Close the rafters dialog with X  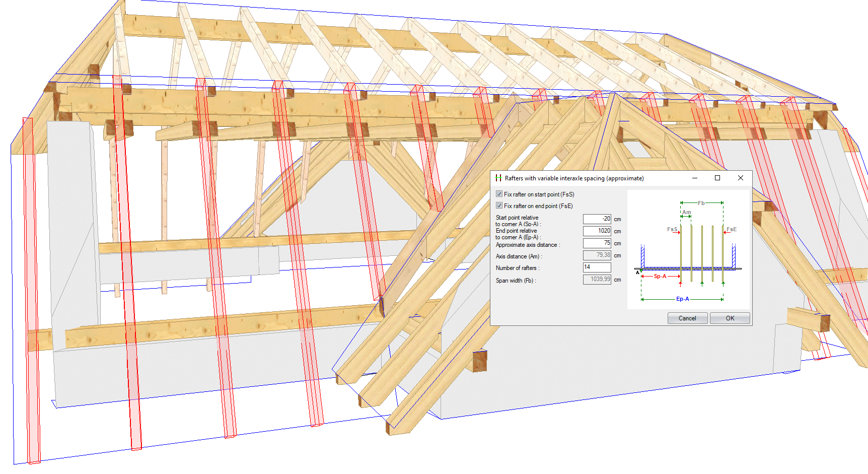click(x=740, y=178)
